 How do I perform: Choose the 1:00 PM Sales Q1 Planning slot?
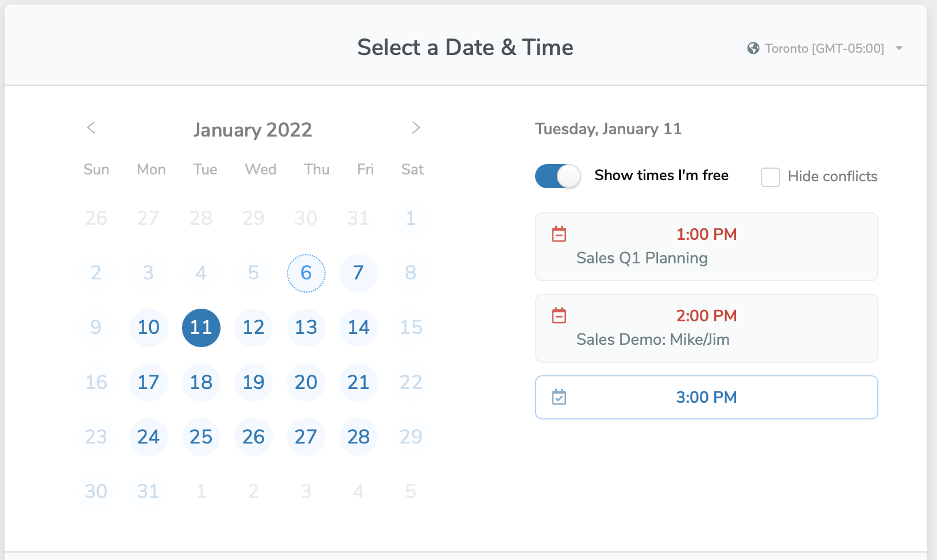pos(706,247)
